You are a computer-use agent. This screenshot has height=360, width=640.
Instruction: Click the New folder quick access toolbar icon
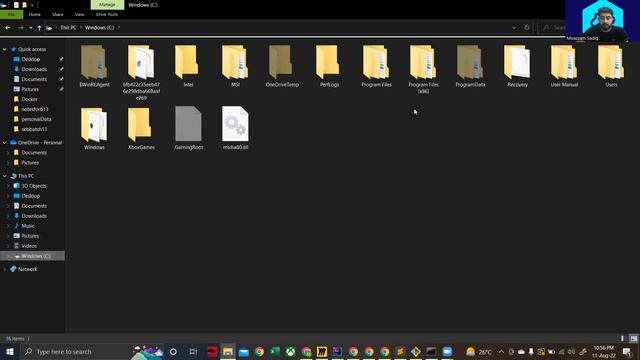click(24, 5)
